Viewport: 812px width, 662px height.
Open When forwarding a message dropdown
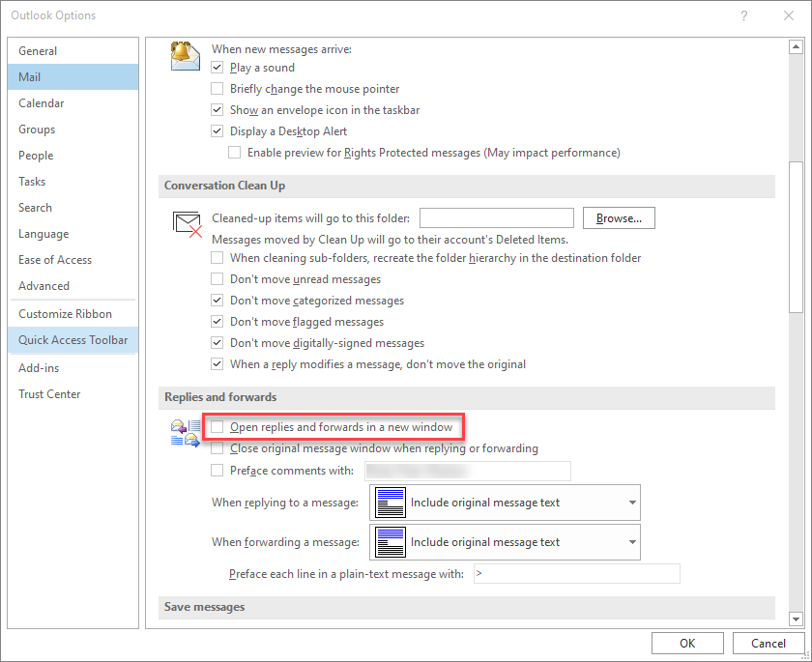point(505,542)
